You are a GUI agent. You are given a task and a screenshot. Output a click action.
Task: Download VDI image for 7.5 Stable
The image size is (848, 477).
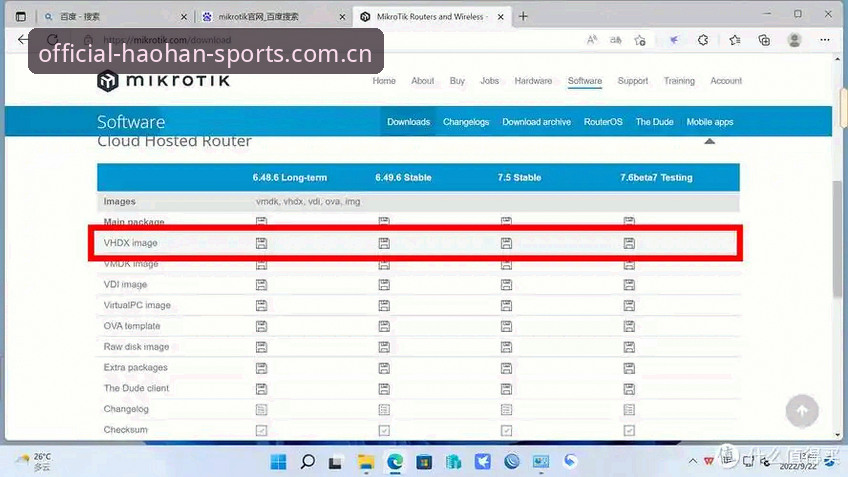(506, 285)
